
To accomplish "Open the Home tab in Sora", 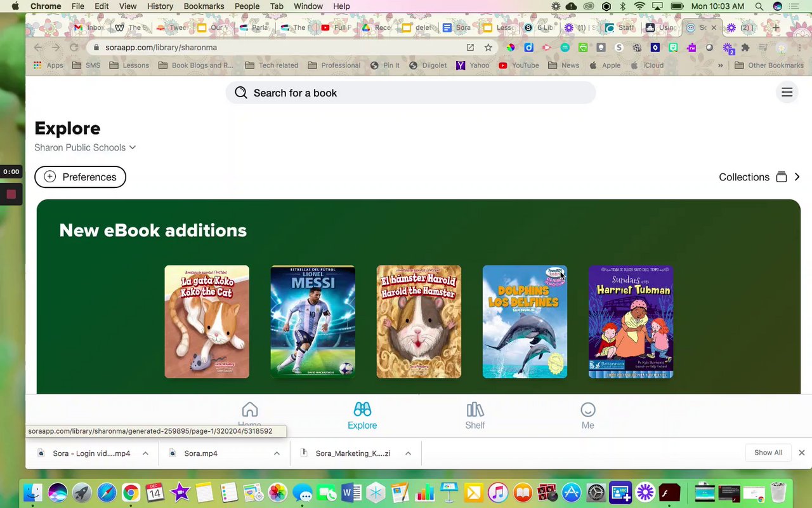I will (x=249, y=416).
